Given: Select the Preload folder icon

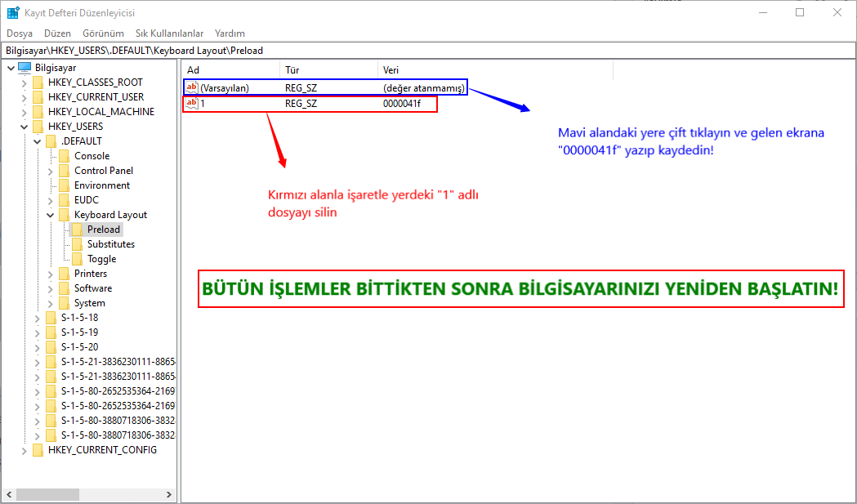Looking at the screenshot, I should tap(77, 230).
